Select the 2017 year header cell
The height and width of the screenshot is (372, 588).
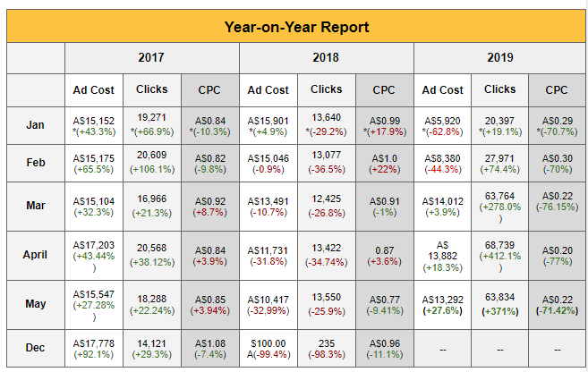click(151, 58)
